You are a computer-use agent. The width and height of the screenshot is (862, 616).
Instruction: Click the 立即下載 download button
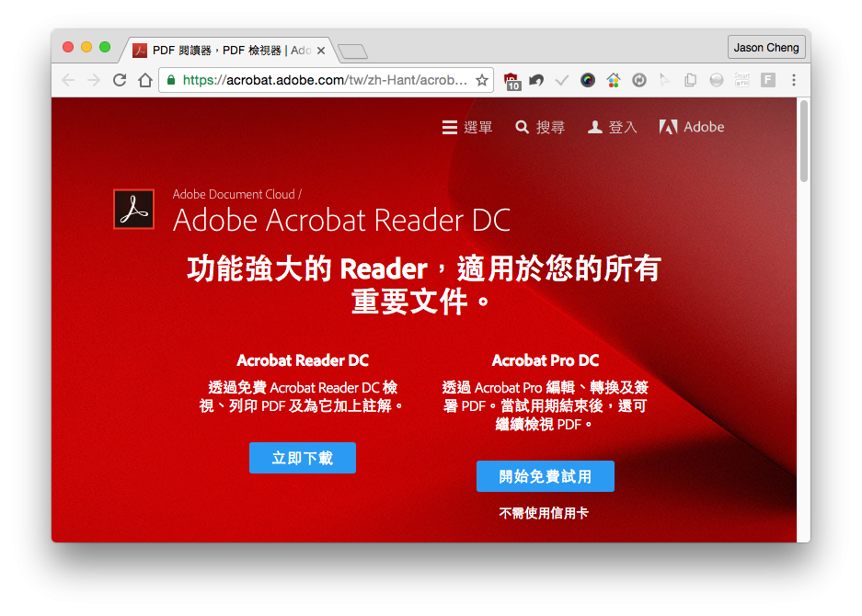[303, 458]
